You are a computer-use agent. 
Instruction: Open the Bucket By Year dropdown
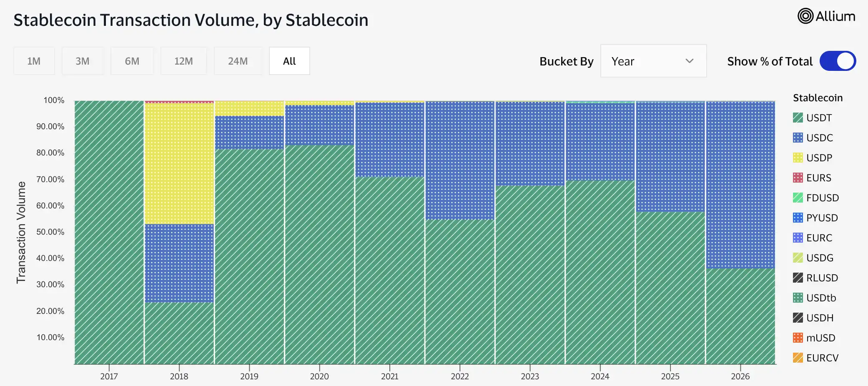[x=653, y=61]
